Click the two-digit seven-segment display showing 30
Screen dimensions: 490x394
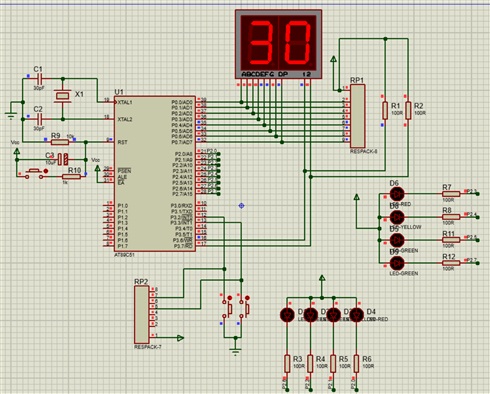click(x=278, y=44)
